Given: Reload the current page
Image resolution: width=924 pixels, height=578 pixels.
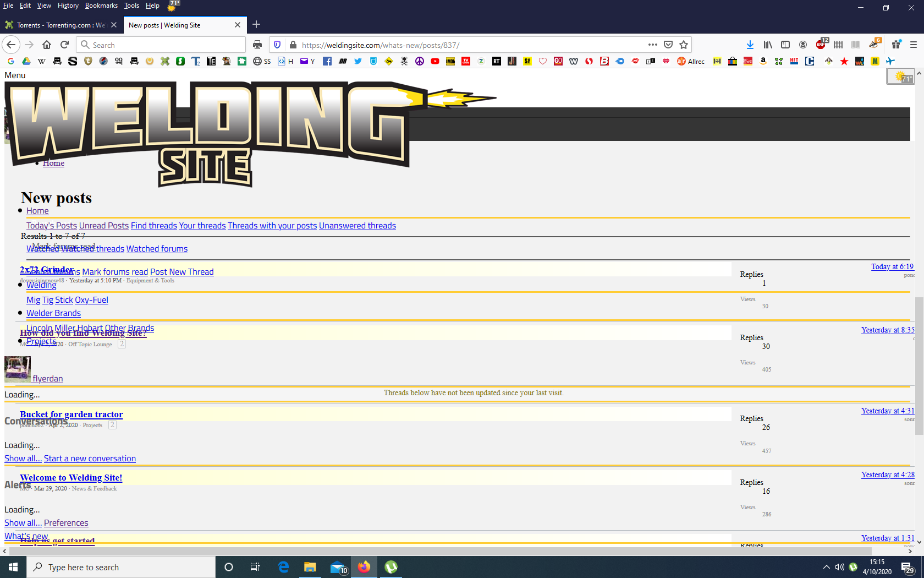Looking at the screenshot, I should coord(64,45).
